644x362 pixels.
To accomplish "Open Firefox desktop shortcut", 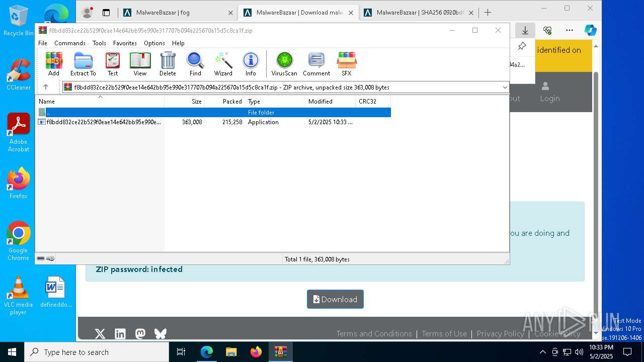I will [19, 183].
